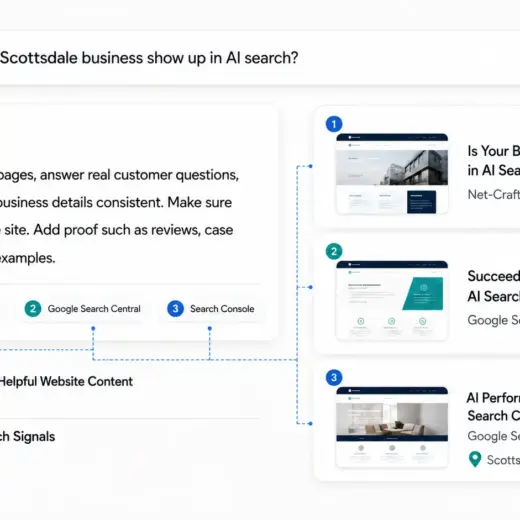520x520 pixels.
Task: Open the 'Is Your B… in AI Sea…' result title
Action: [x=494, y=161]
